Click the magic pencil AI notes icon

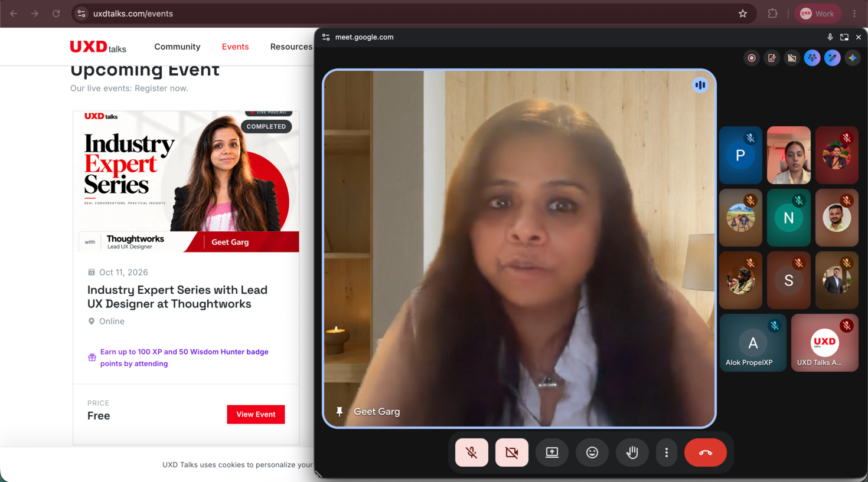click(833, 58)
